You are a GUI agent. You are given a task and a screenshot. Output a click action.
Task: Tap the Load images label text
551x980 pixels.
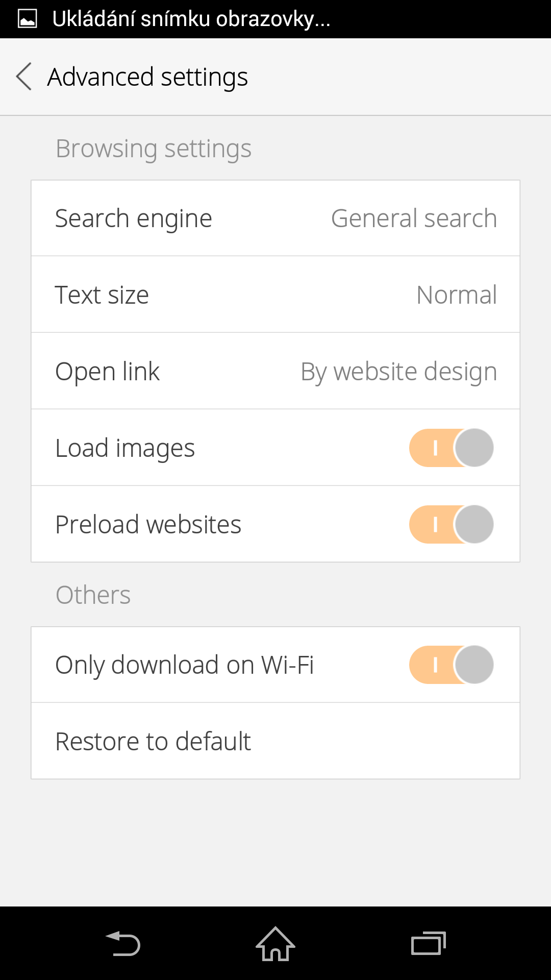(125, 448)
